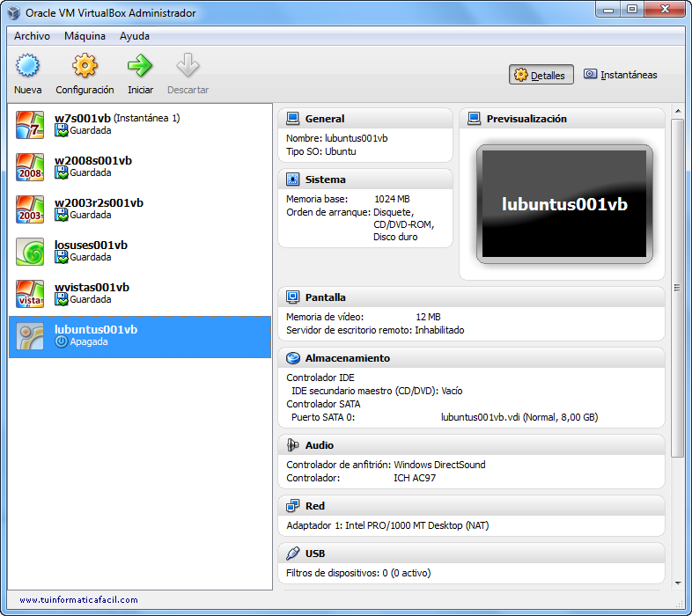Click the Red section network icon
692x616 pixels.
tap(292, 506)
